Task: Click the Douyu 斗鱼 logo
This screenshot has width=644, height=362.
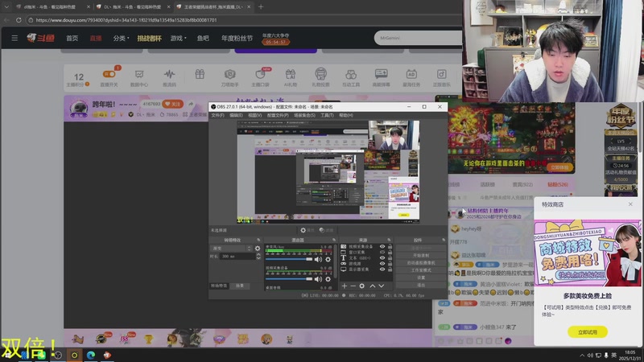Action: [41, 38]
